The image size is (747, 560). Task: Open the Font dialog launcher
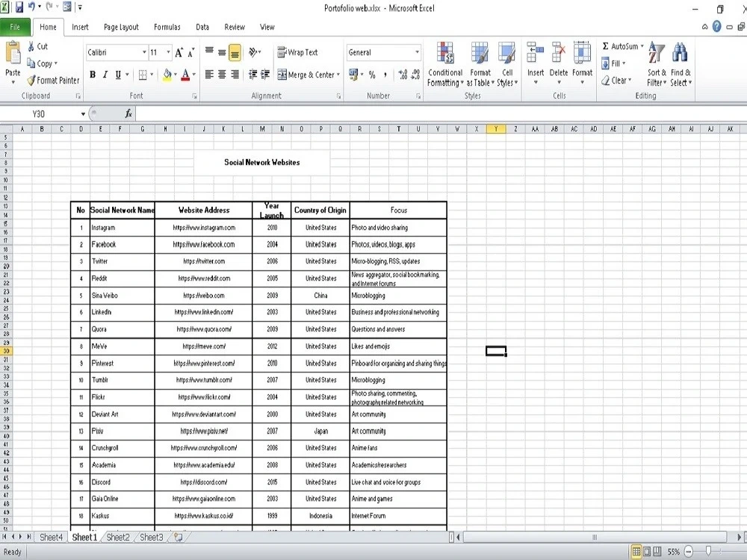[194, 96]
